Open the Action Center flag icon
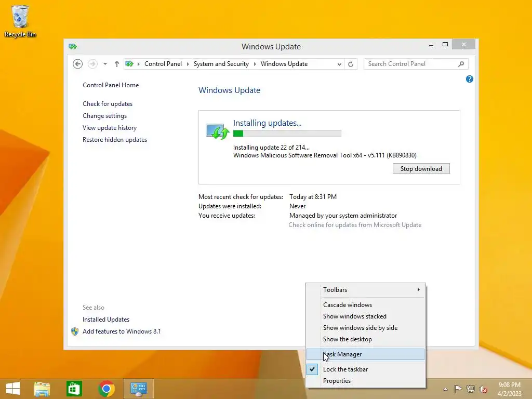 pos(458,389)
